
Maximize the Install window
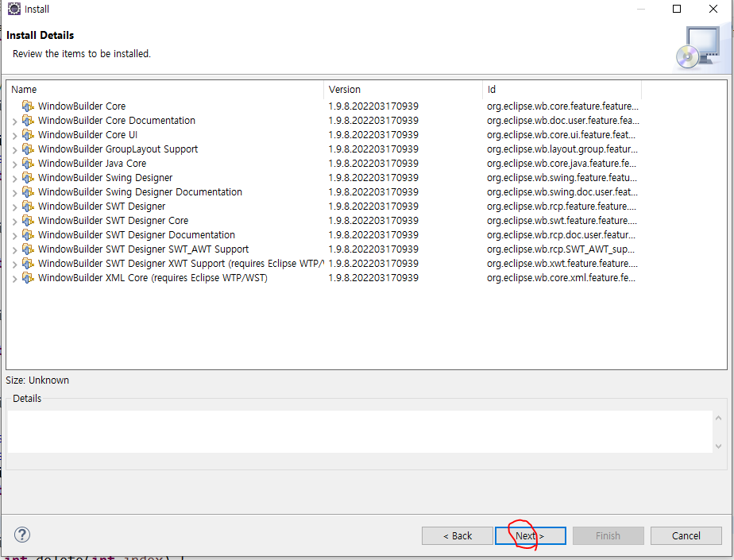click(x=677, y=9)
